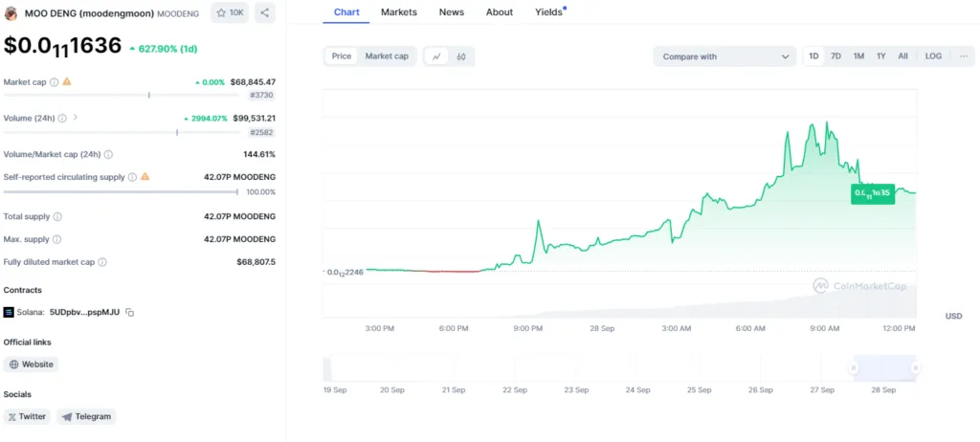Screen dimensions: 980x442
Task: Open the official Website link
Action: (x=32, y=365)
